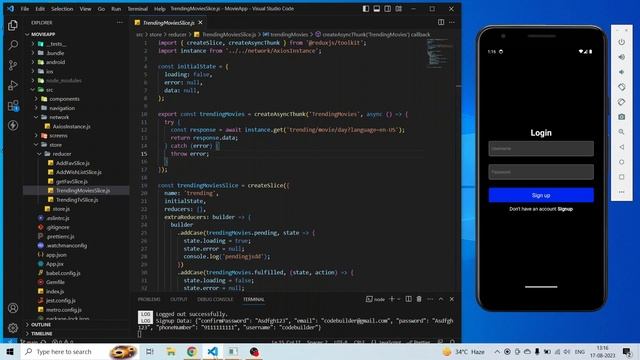Image resolution: width=640 pixels, height=360 pixels.
Task: Maximize the terminal panel size
Action: point(441,299)
